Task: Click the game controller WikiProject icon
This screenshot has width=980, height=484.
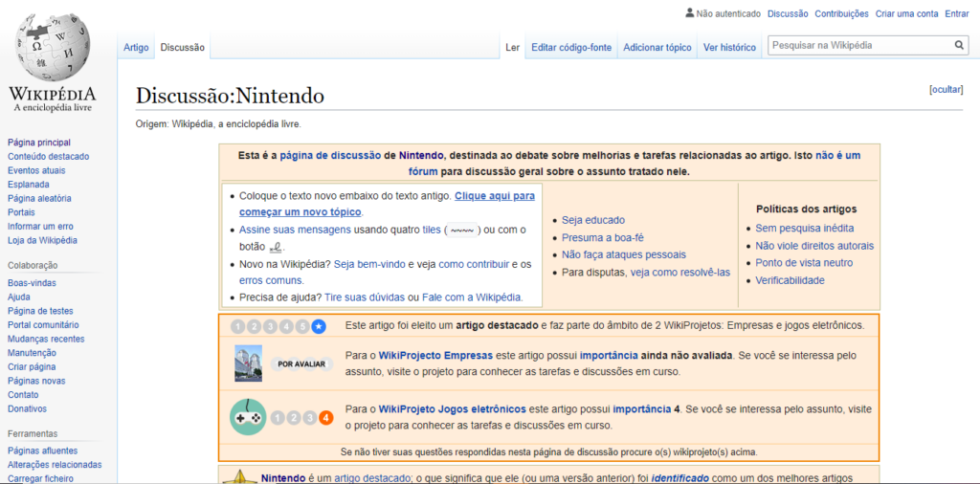Action: (248, 417)
